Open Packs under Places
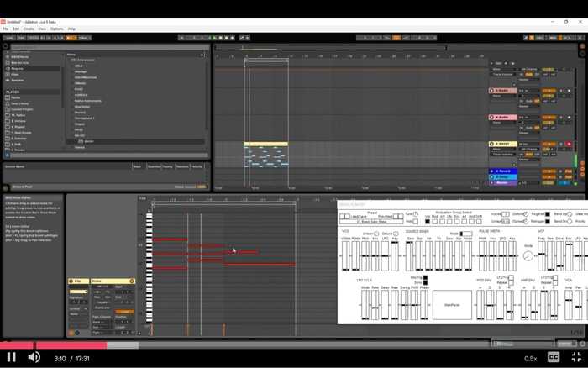This screenshot has width=588, height=368. (x=16, y=97)
